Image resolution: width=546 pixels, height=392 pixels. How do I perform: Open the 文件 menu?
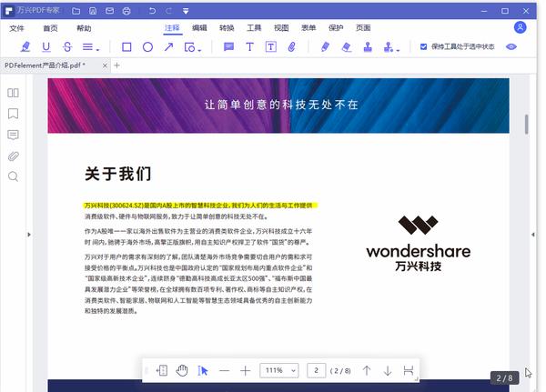16,28
